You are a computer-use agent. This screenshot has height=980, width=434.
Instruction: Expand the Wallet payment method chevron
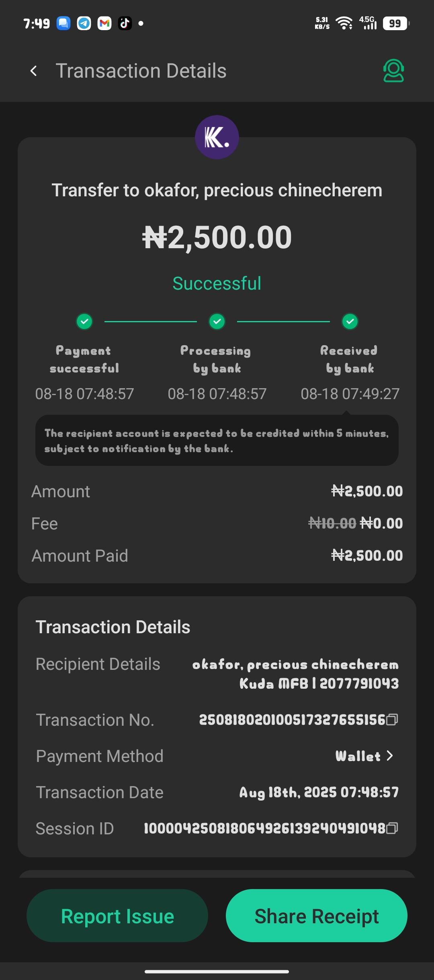[389, 756]
